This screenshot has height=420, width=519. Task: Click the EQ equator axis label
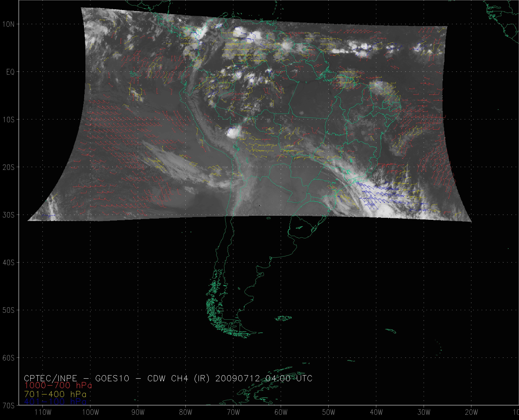(10, 72)
